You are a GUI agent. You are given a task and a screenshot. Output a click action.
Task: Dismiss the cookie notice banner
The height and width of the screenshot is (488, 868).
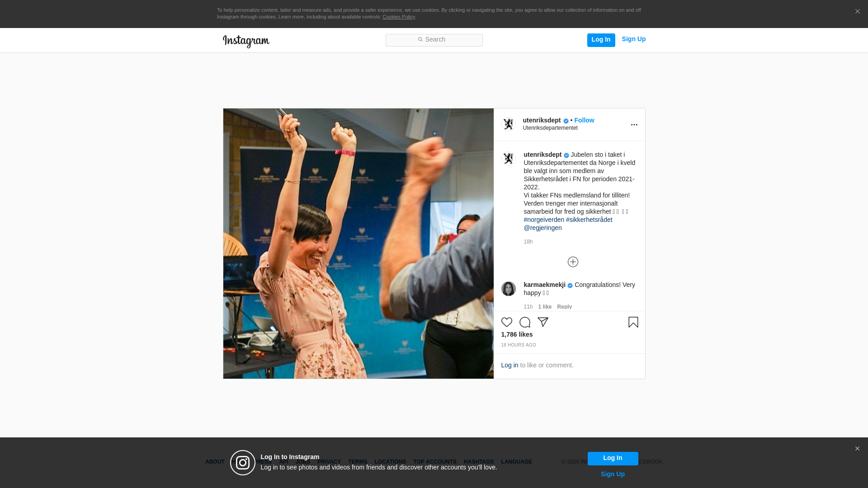click(x=857, y=12)
